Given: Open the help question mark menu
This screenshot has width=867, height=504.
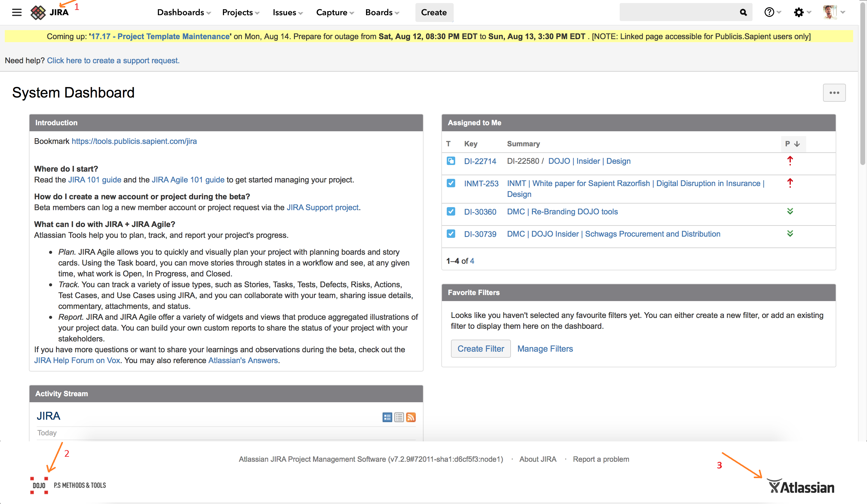Looking at the screenshot, I should point(772,12).
